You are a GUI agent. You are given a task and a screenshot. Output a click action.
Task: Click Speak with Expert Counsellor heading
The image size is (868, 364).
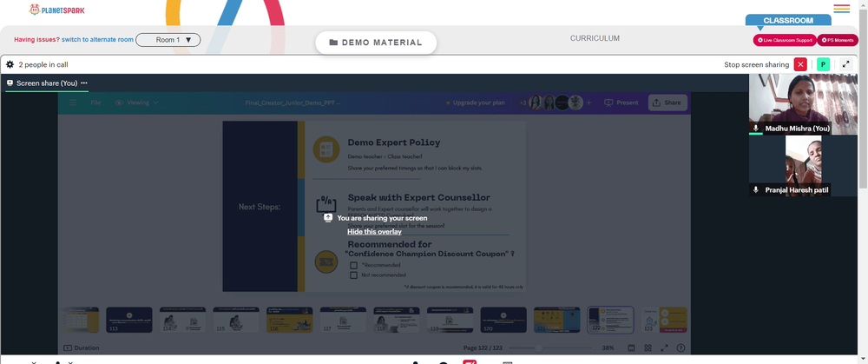pyautogui.click(x=418, y=198)
